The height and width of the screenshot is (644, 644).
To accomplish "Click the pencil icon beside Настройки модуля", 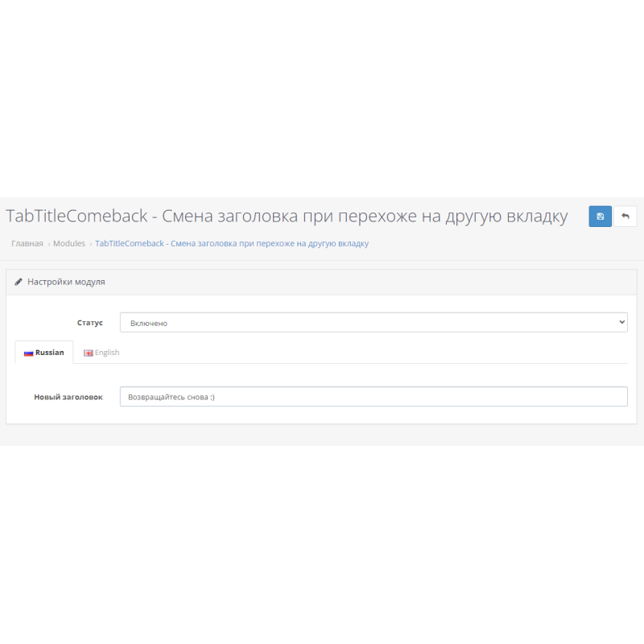I will pyautogui.click(x=20, y=282).
